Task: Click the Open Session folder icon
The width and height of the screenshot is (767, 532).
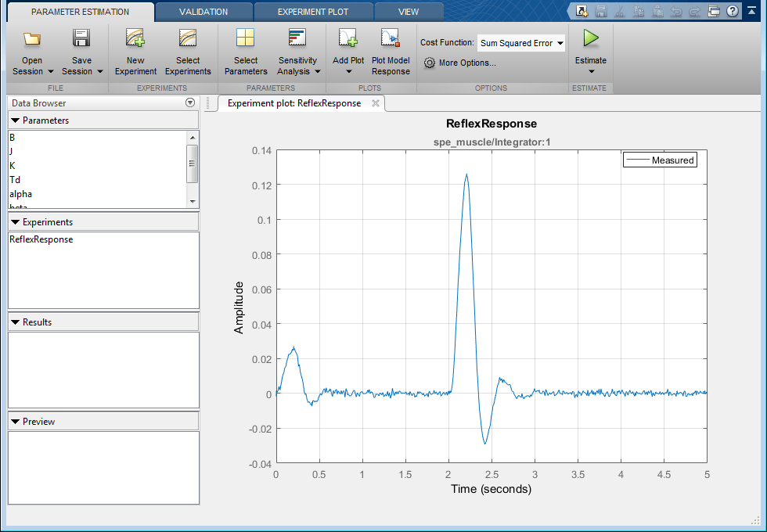Action: 32,38
